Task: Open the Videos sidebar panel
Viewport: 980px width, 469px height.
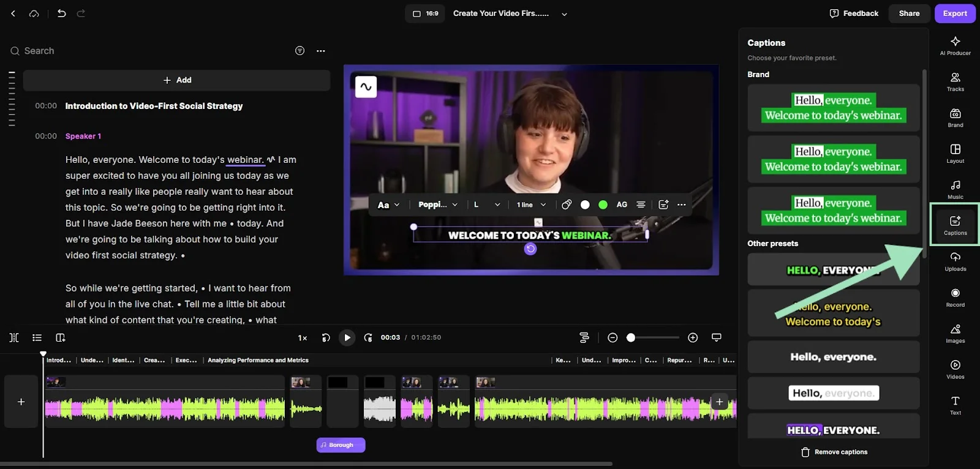Action: tap(955, 369)
